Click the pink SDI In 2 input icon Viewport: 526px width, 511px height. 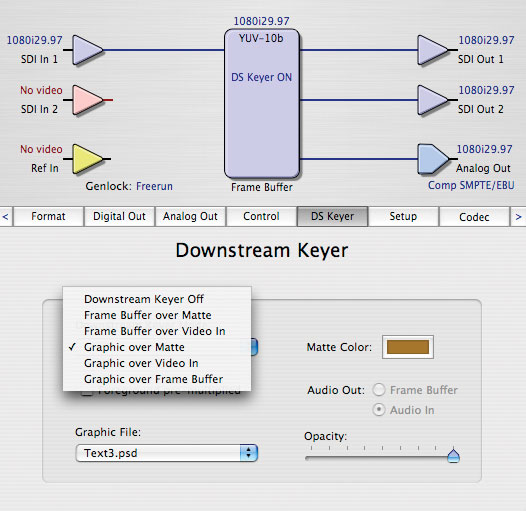tap(88, 100)
